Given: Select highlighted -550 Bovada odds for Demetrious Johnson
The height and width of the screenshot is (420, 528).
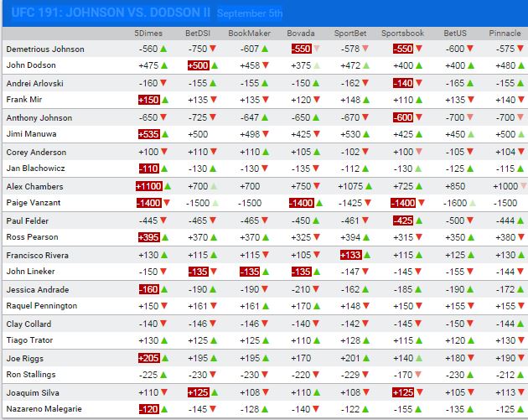Looking at the screenshot, I should point(302,49).
